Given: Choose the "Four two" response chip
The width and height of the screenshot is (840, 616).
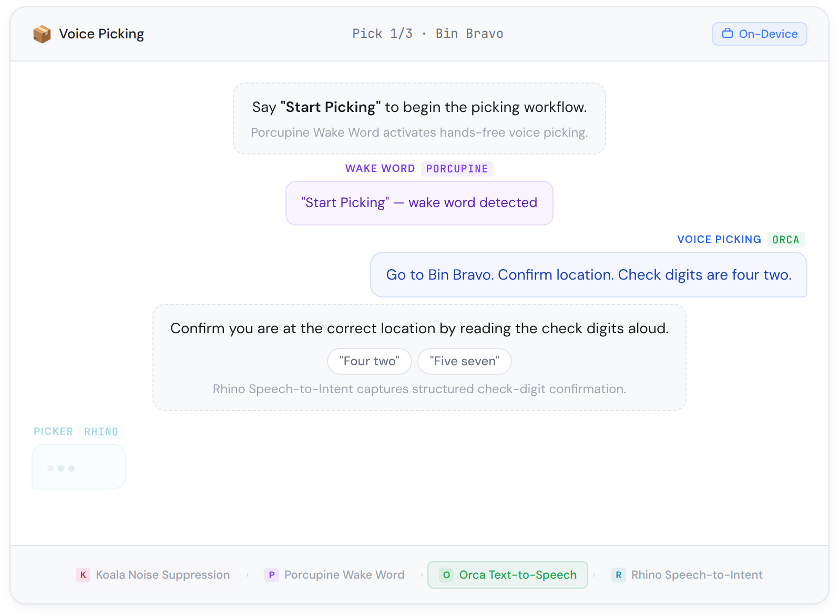Looking at the screenshot, I should [x=369, y=361].
